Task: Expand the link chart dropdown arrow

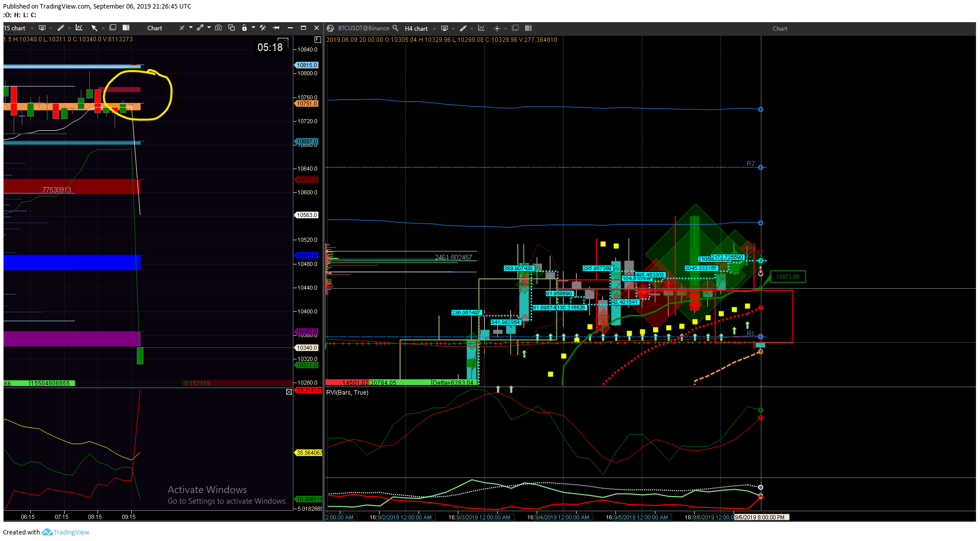Action: (209, 28)
